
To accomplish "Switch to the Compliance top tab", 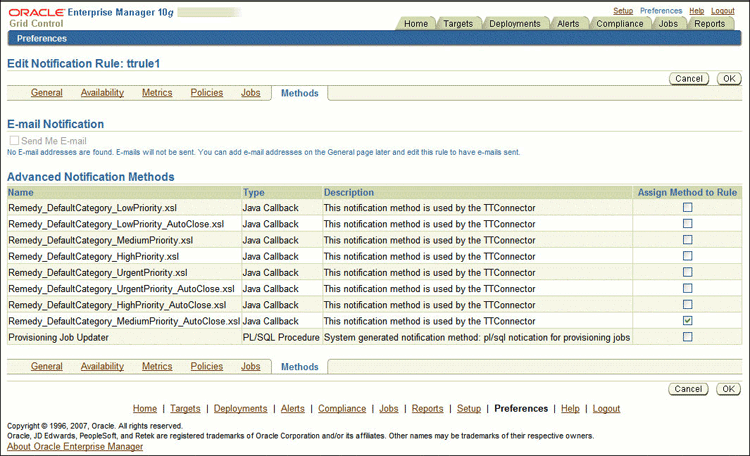I will pos(619,23).
